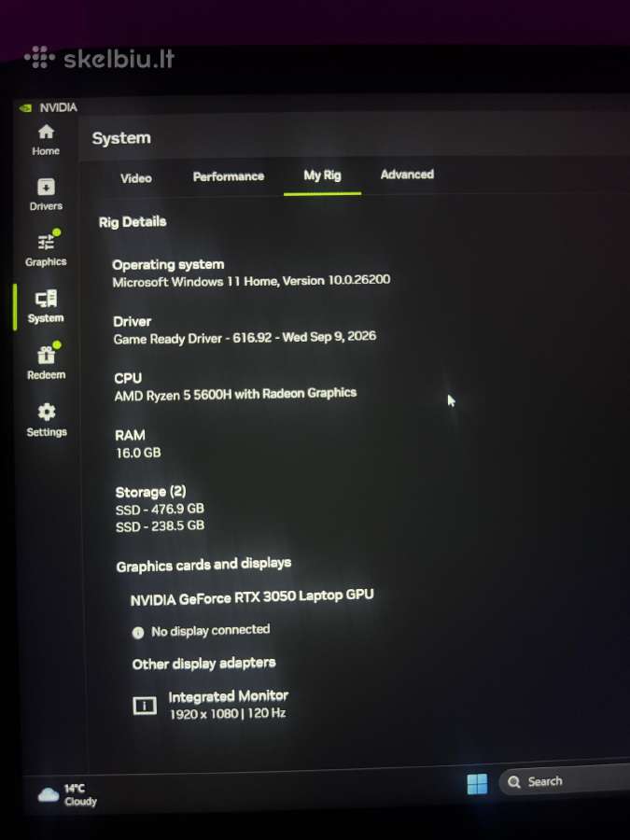Open the Redeem gift section

(47, 361)
